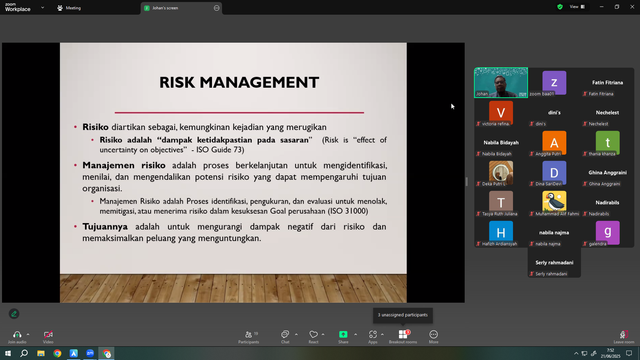This screenshot has height=360, width=640.
Task: Open the View layout menu
Action: [x=577, y=7]
